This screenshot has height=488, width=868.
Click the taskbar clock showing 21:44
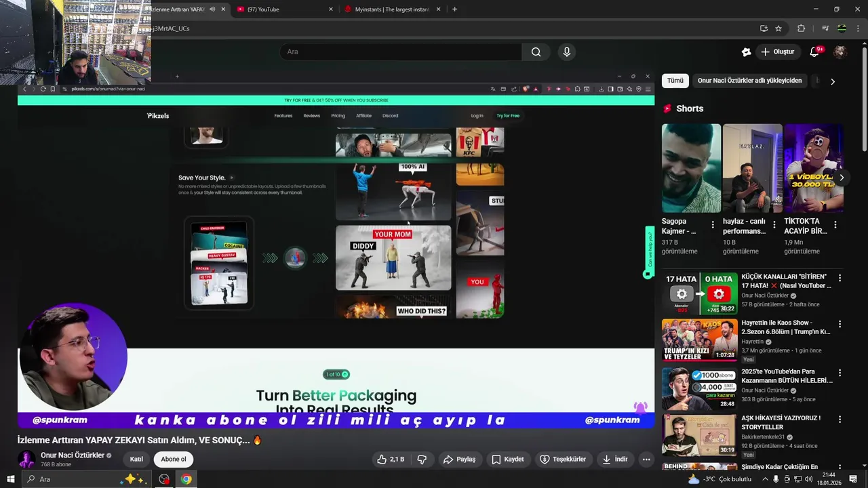(x=829, y=479)
